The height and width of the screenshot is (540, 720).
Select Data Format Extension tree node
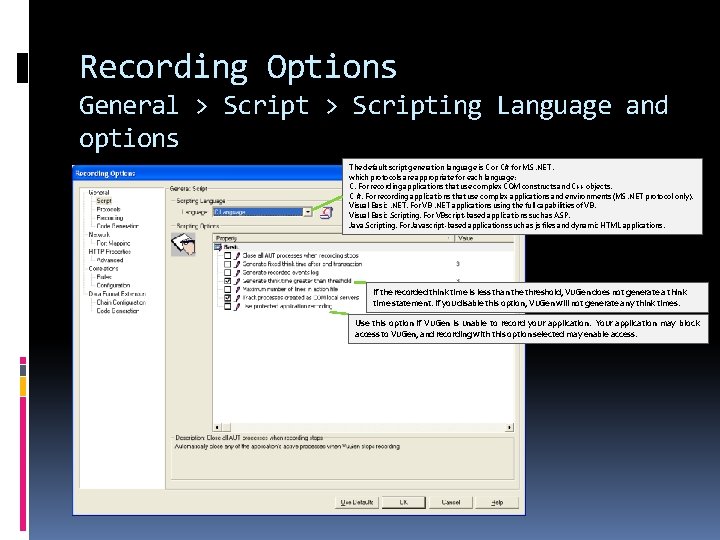pyautogui.click(x=117, y=294)
